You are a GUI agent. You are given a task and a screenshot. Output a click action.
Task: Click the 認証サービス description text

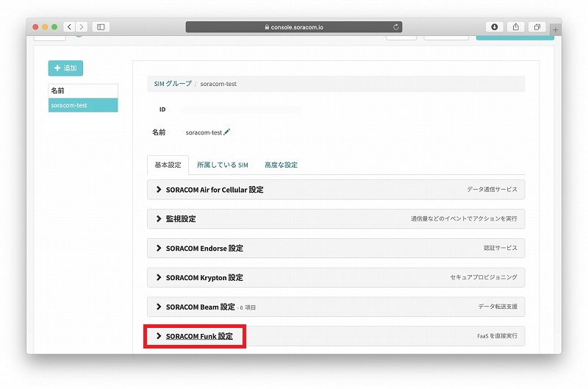point(501,248)
